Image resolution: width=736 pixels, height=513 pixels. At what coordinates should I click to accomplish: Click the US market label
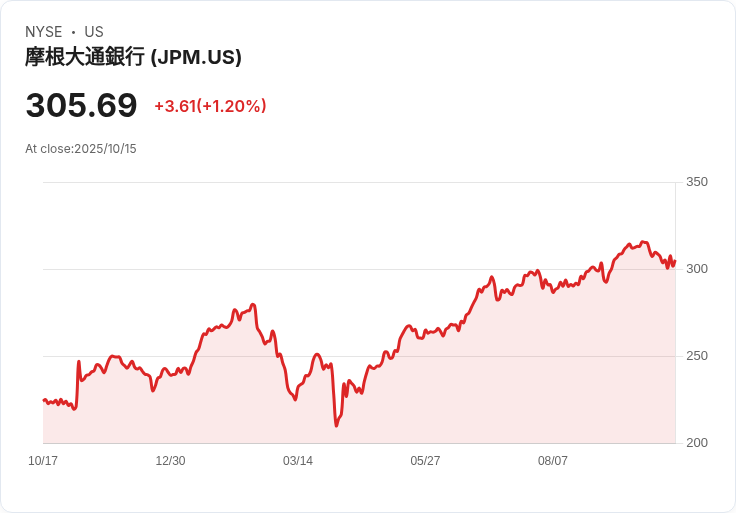(94, 32)
